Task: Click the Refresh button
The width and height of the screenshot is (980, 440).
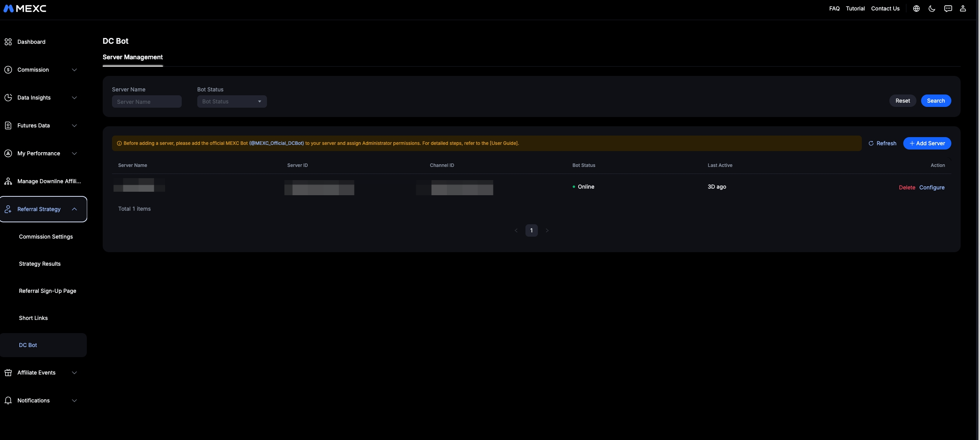Action: 882,143
